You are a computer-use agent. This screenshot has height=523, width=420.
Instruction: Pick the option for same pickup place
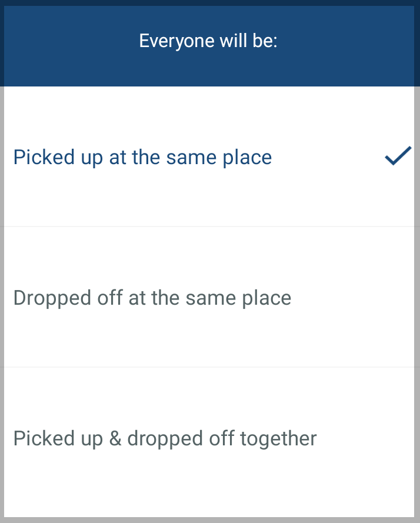tap(142, 158)
